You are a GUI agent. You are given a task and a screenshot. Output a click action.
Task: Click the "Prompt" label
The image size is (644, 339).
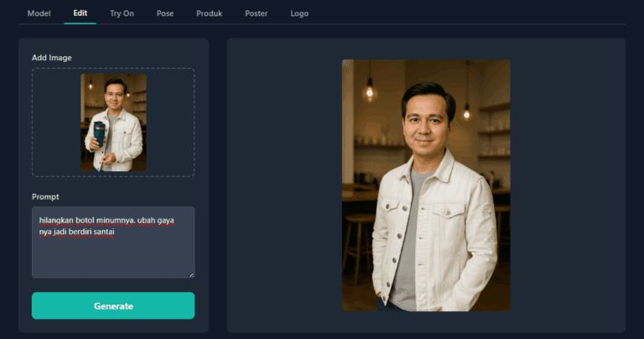45,196
